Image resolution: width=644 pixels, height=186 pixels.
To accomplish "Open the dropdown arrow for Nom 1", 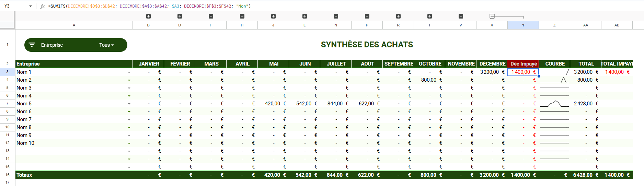I will (129, 72).
